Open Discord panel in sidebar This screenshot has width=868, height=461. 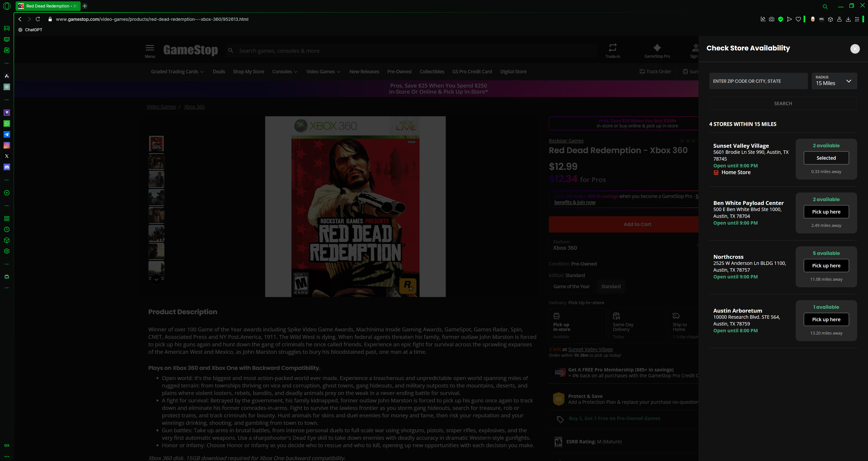7,167
